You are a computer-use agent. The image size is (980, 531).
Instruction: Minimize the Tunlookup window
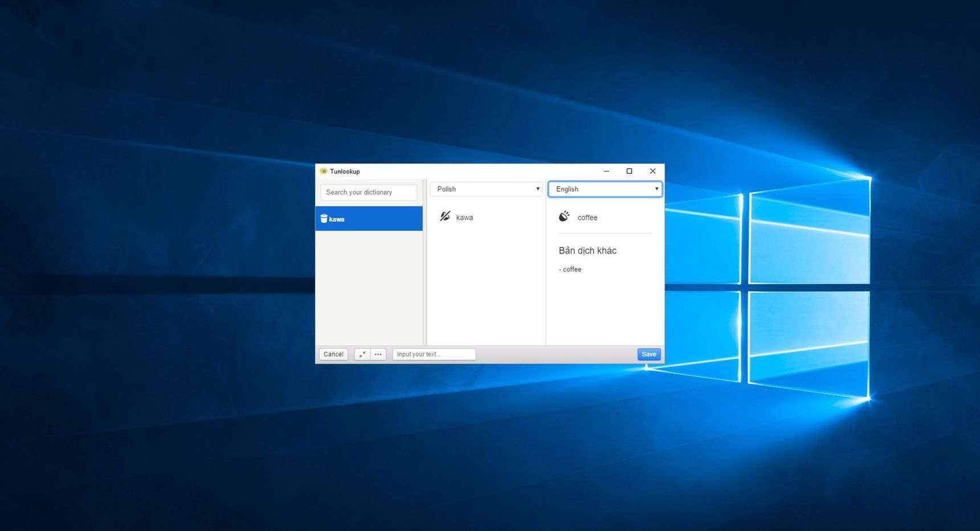(x=606, y=171)
